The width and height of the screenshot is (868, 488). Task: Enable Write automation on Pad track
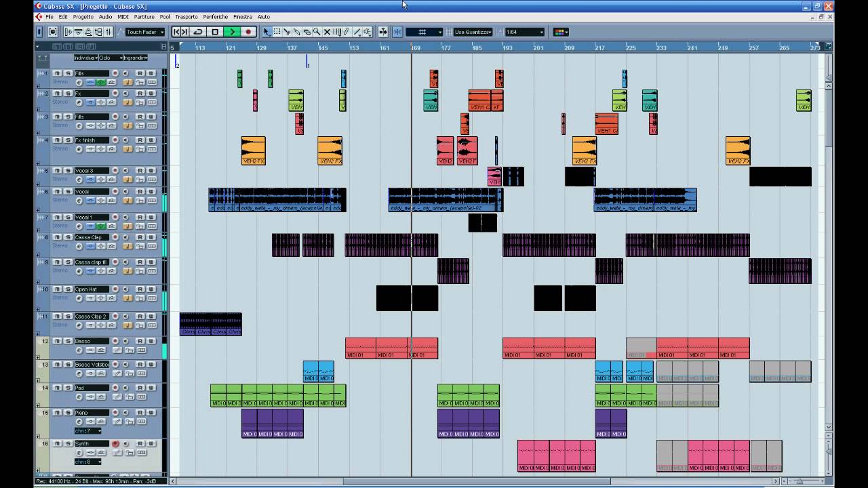151,388
